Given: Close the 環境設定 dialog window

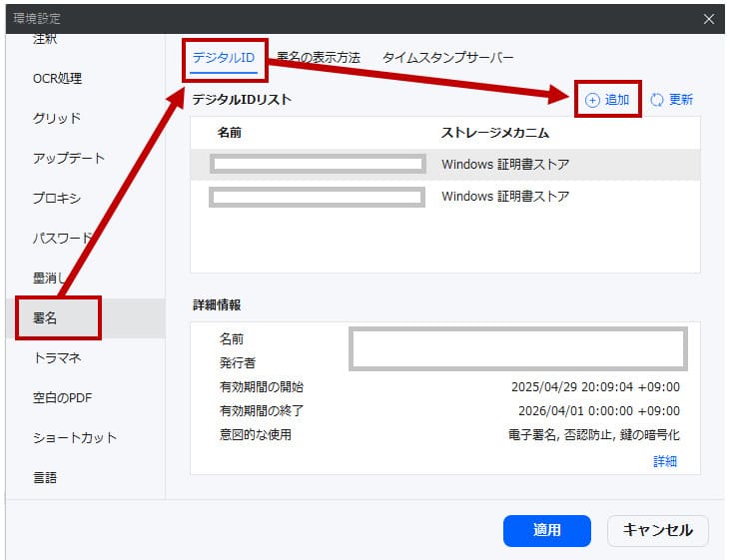Looking at the screenshot, I should point(709,19).
